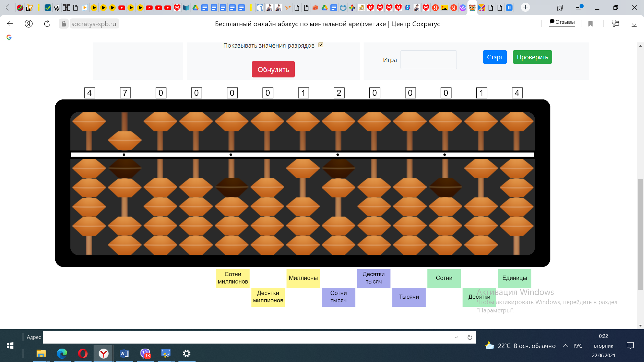Open the Yandex home button
The image size is (644, 362).
(x=29, y=24)
